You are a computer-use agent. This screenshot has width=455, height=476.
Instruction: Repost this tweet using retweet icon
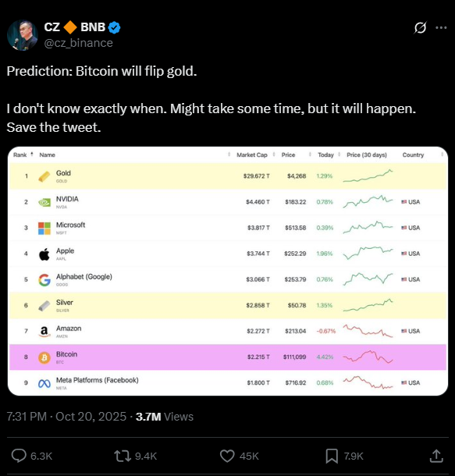tap(123, 456)
